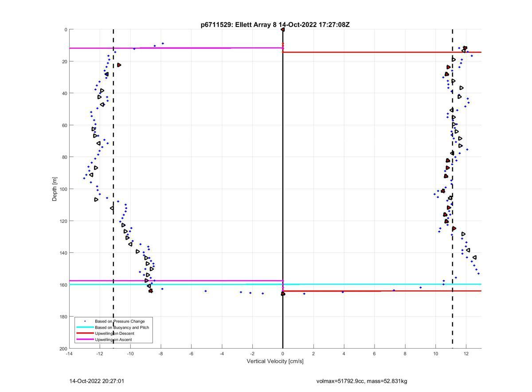Viewport: 532px width, 392px height.
Task: Click legend entry 'Upwelling on Descent'
Action: [x=114, y=334]
